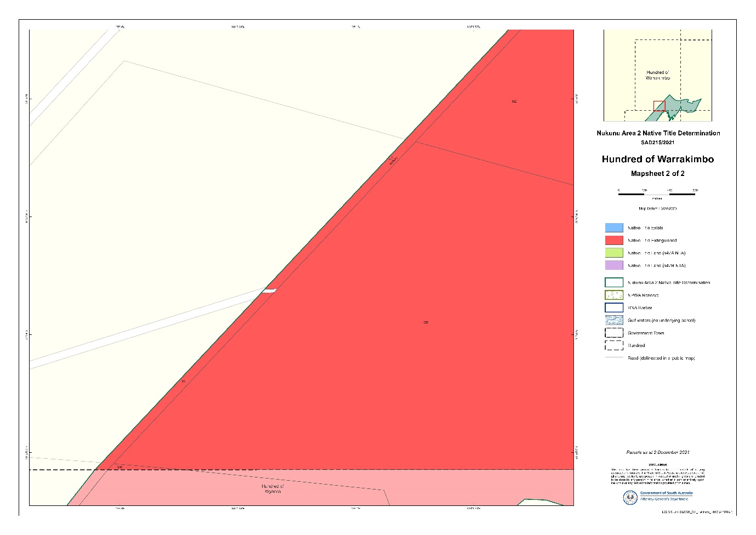Click the Gulf waters pattern legend symbol
This screenshot has width=756, height=535.
614,320
